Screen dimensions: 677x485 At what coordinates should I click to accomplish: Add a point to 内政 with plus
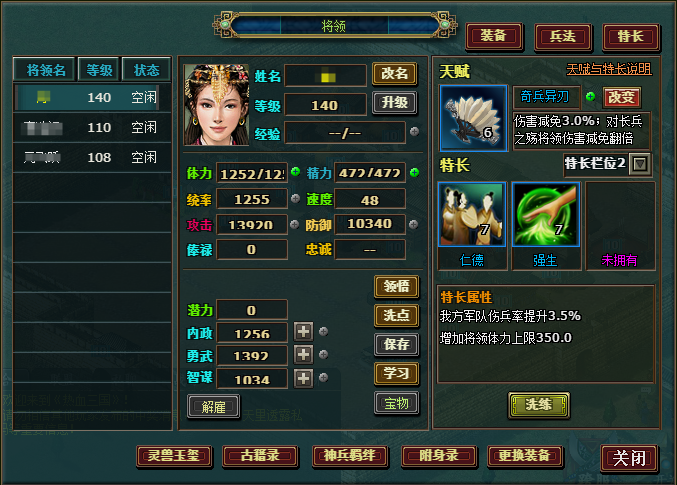(x=304, y=332)
